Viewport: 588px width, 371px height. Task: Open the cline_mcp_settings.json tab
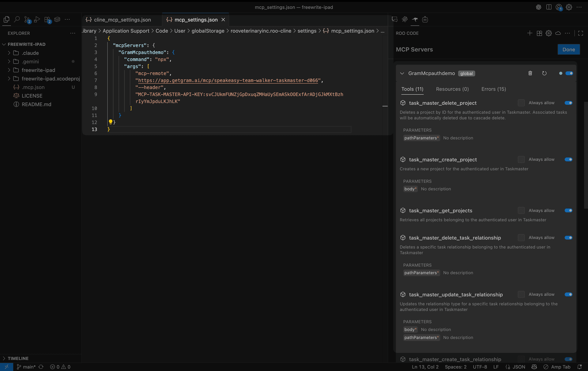(x=122, y=20)
